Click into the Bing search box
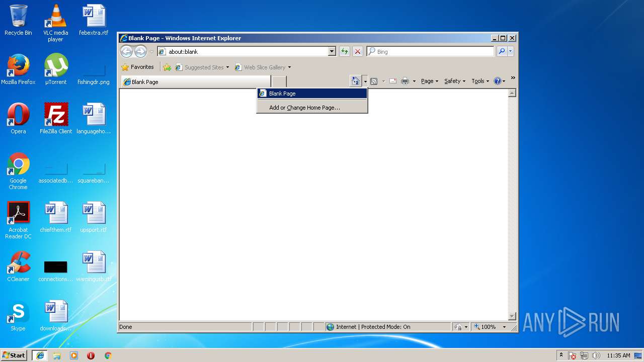 click(430, 51)
